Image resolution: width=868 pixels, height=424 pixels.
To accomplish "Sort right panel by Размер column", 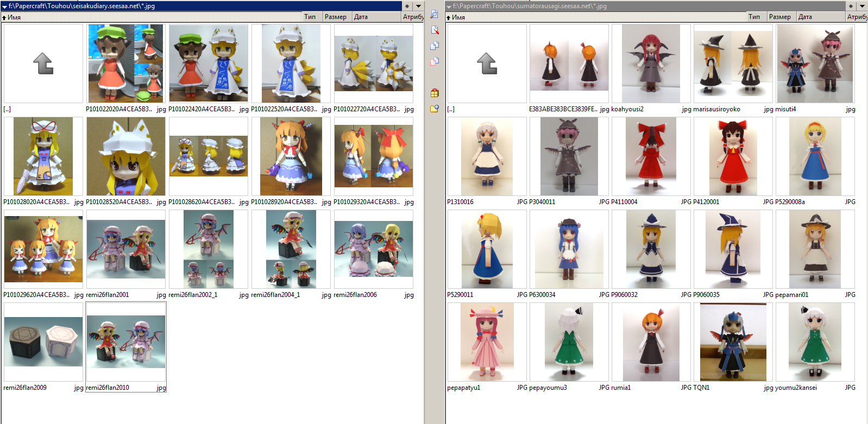I will [782, 17].
